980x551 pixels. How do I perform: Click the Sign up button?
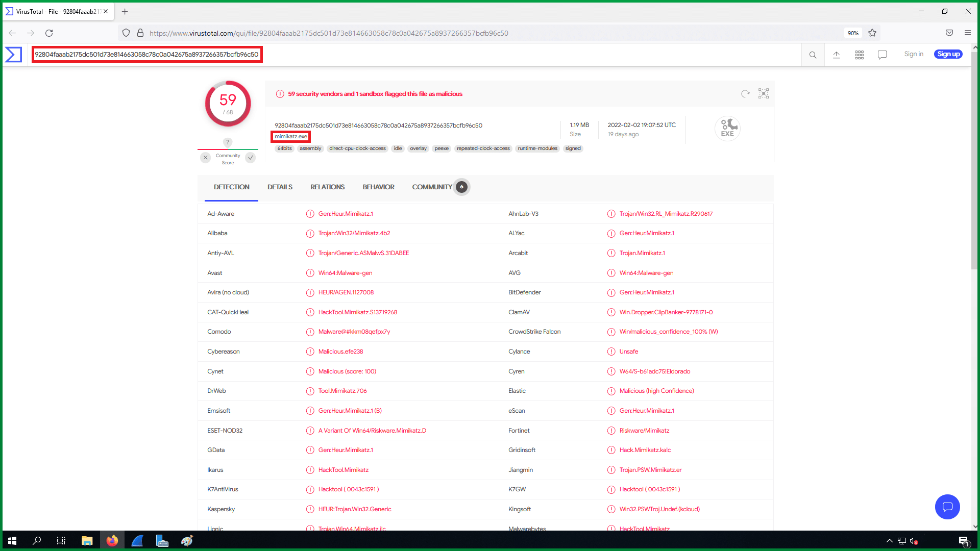point(948,54)
